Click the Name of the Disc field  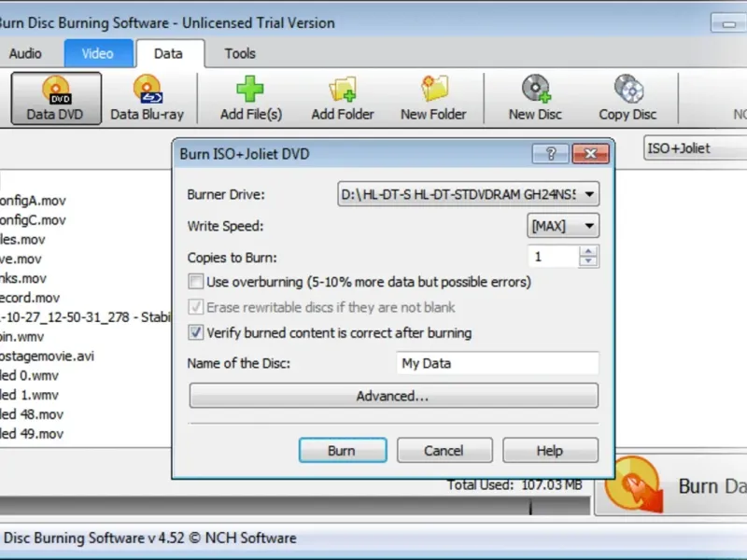tap(498, 363)
